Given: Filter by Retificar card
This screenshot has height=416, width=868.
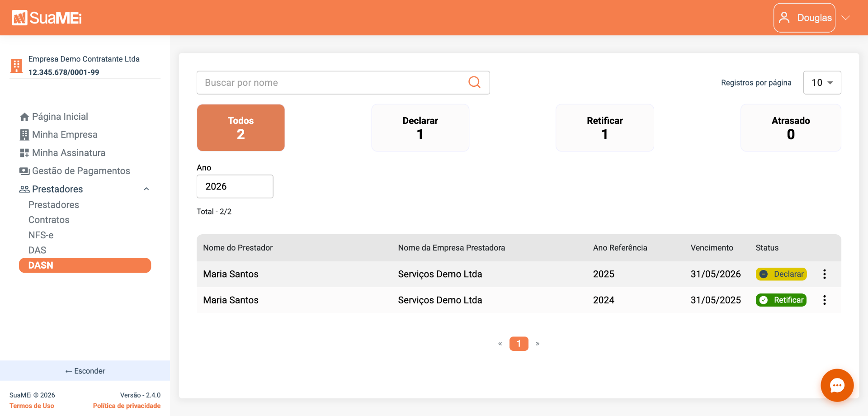Looking at the screenshot, I should click(605, 128).
